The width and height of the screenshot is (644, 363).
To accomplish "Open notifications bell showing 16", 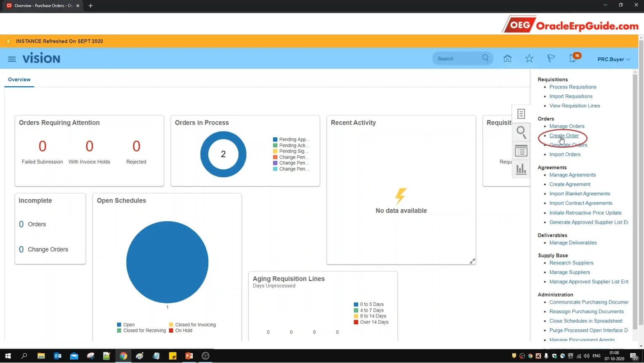I will tap(574, 58).
